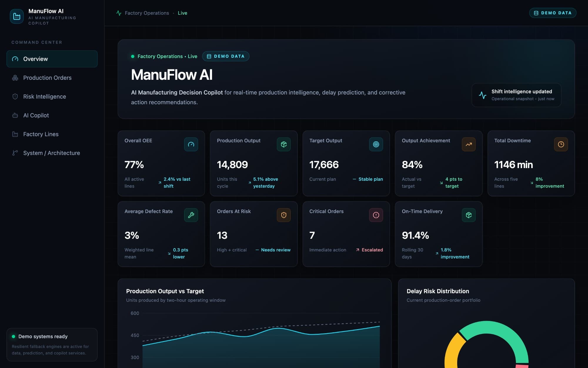Click the Orders At Risk shield icon

[284, 215]
